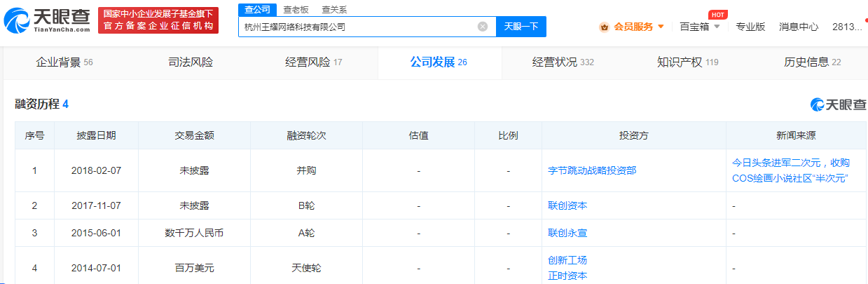Image resolution: width=868 pixels, height=284 pixels.
Task: Open the 经营风险 section tab
Action: (314, 62)
